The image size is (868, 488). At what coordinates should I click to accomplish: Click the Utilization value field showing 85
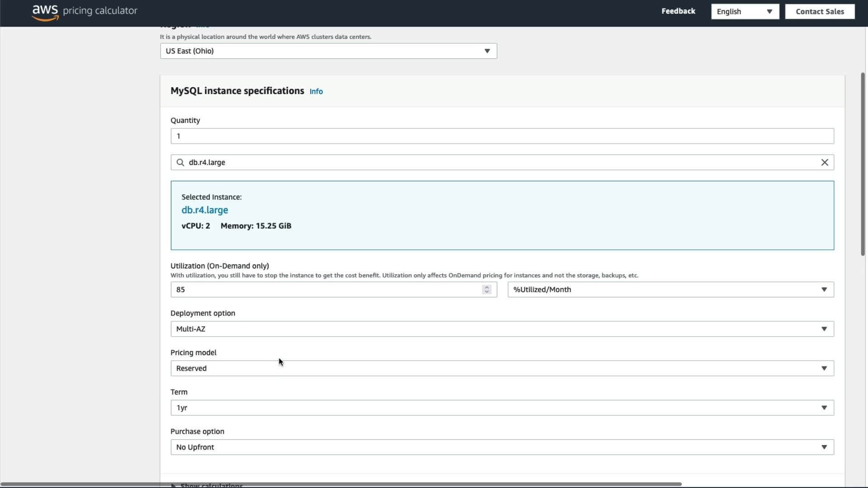coord(325,290)
